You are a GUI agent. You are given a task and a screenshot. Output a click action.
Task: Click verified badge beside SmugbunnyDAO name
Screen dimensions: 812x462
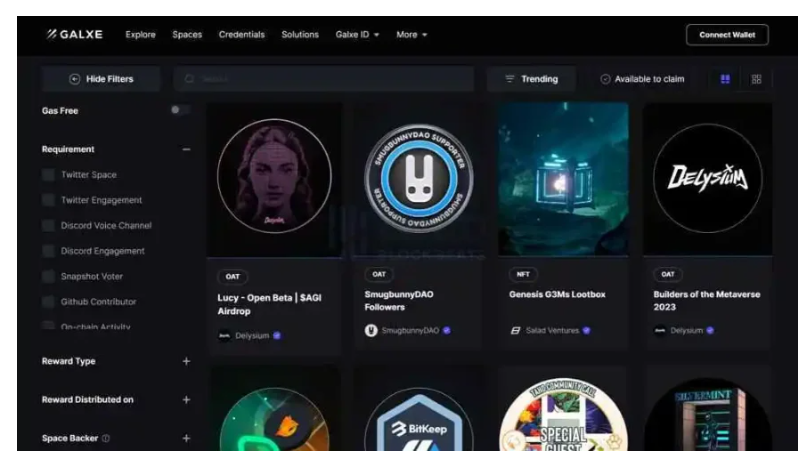pos(446,330)
